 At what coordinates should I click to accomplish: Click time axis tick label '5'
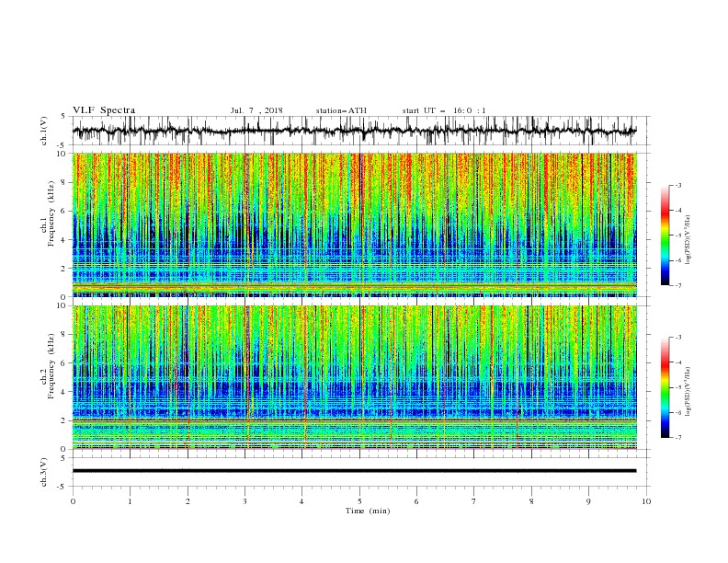coord(359,501)
